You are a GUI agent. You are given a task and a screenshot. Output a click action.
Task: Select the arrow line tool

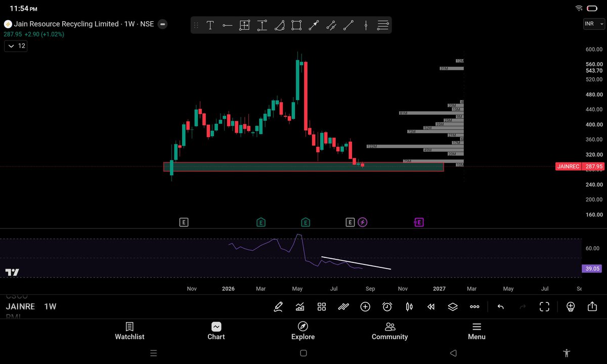(314, 25)
